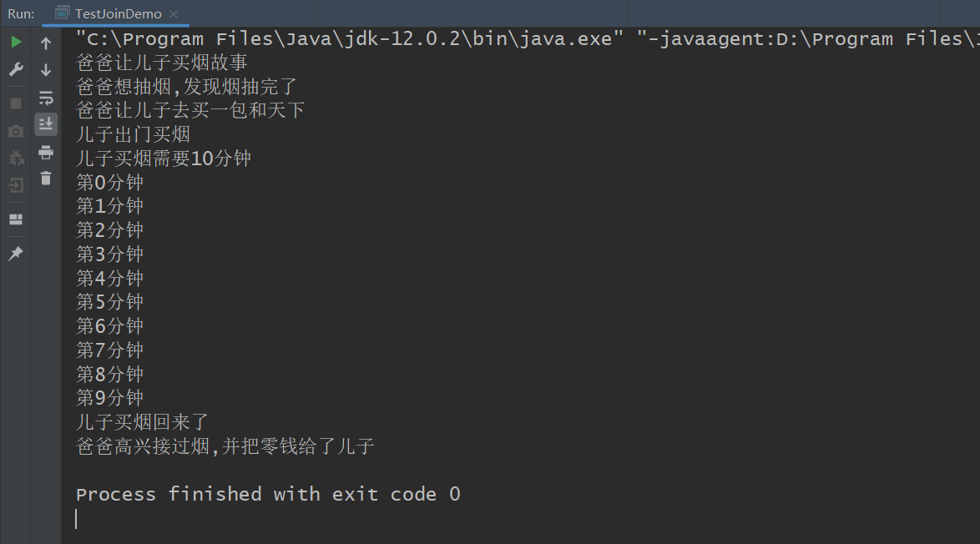Toggle scroll to end of console

(46, 124)
